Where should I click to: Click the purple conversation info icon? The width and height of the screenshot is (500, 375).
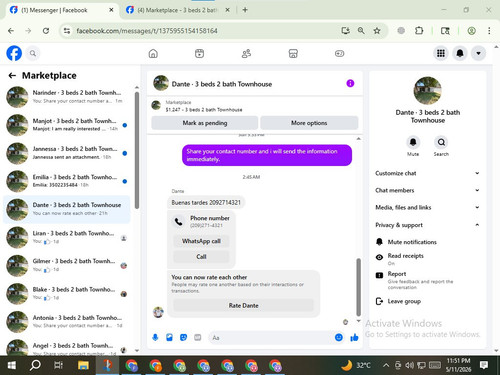tap(350, 83)
